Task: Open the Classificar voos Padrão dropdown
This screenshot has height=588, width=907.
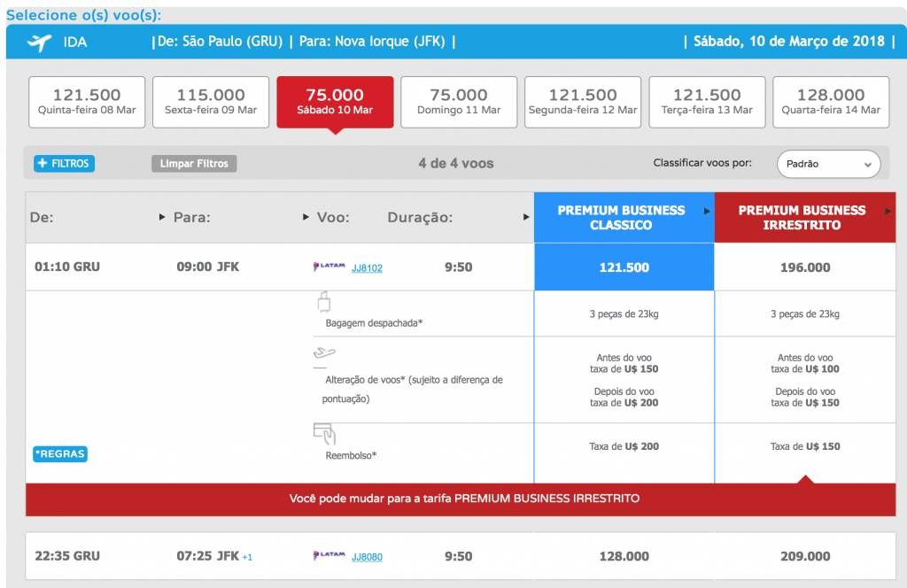Action: pos(828,164)
